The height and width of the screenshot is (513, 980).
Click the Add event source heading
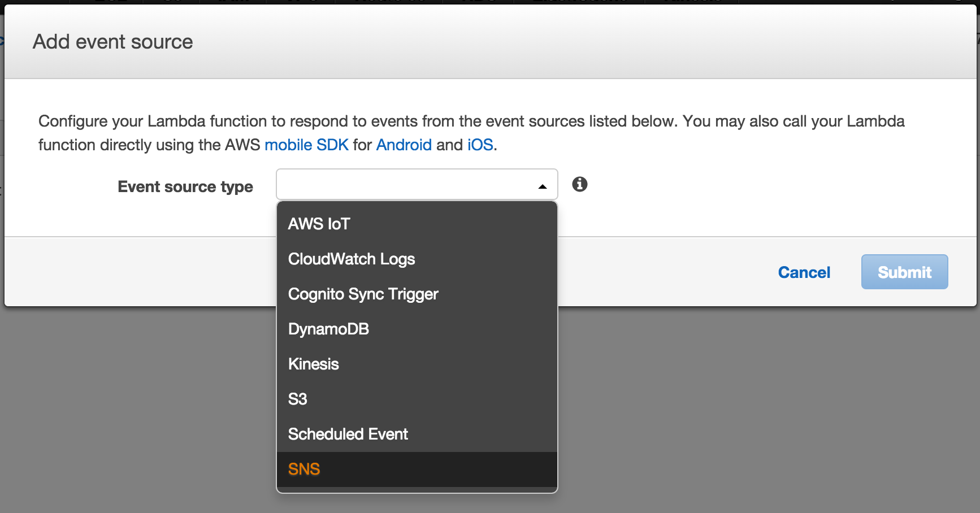(112, 42)
